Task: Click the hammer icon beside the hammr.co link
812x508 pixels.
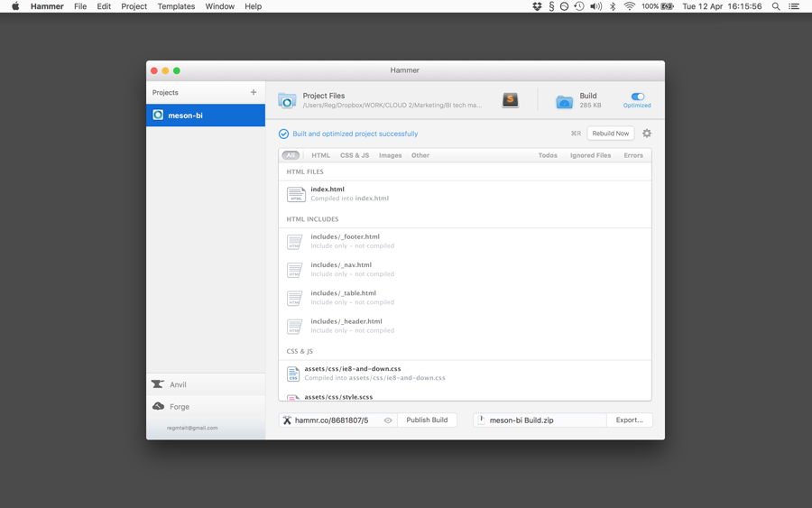Action: pos(288,420)
